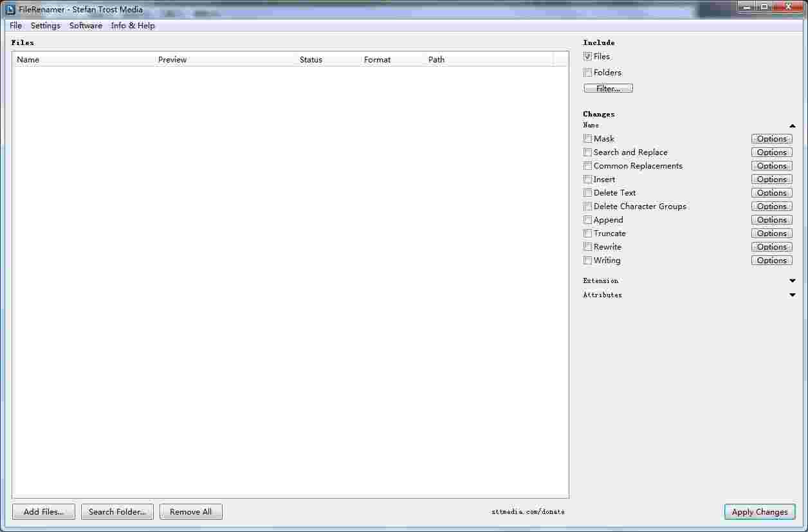Viewport: 808px width, 532px height.
Task: Maximize the FileRenamer window
Action: click(x=764, y=7)
